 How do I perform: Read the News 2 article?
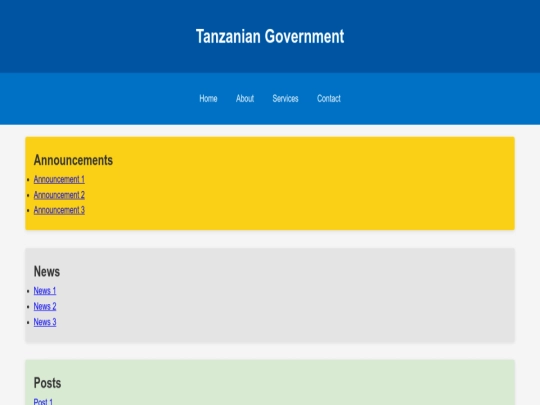point(45,306)
